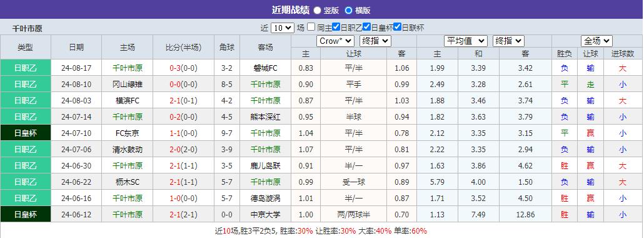The width and height of the screenshot is (644, 238).
Task: Open the 终指 dropdown next to Crow*
Action: (x=375, y=41)
